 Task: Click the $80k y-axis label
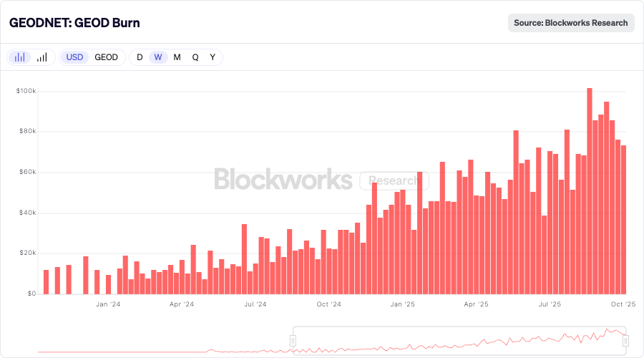[x=27, y=131]
